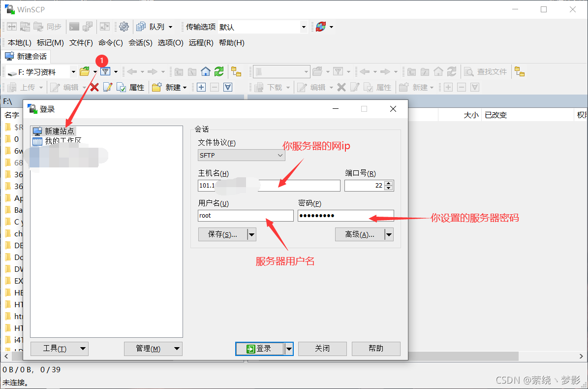Open the 选项(O) menu
The image size is (588, 389).
171,43
